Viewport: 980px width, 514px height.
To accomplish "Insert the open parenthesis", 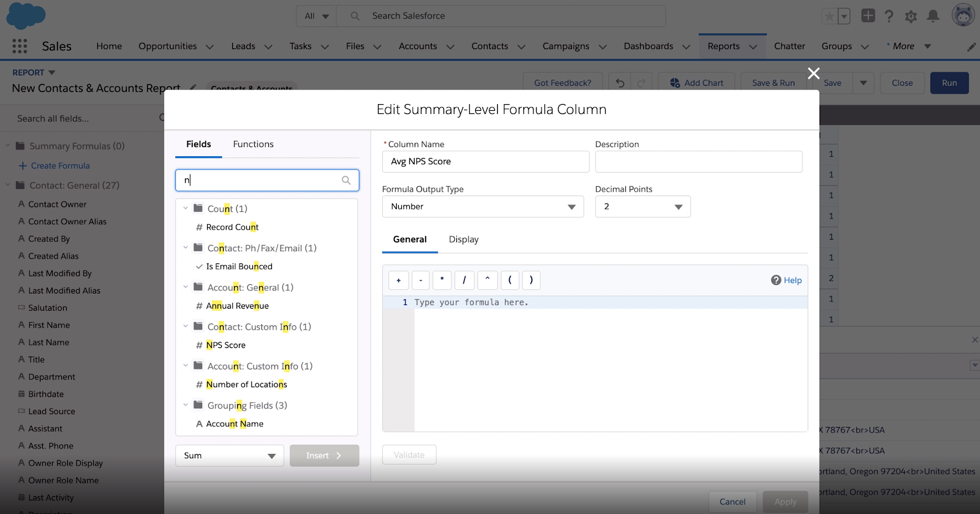I will [510, 280].
